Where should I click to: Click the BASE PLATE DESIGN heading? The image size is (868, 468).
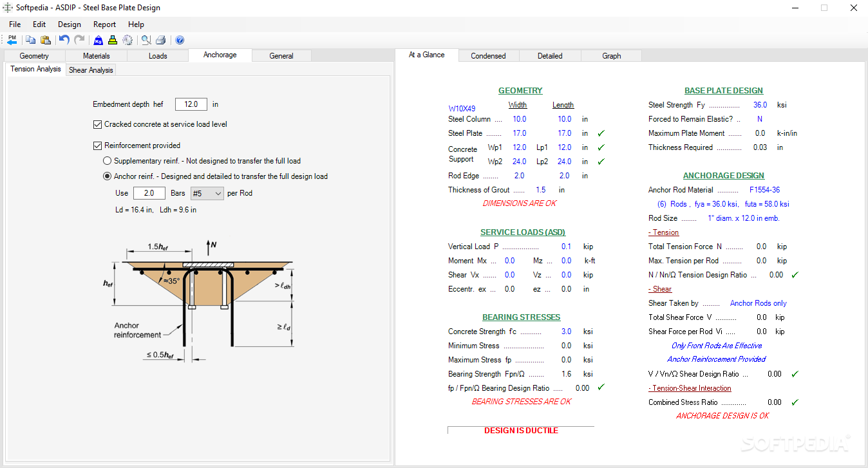(x=724, y=91)
